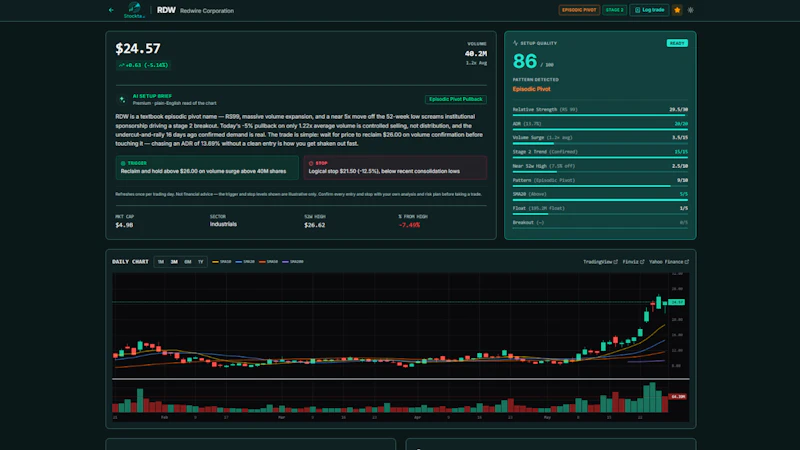
Task: Click orange Episodic Pivot pattern text
Action: coord(532,89)
